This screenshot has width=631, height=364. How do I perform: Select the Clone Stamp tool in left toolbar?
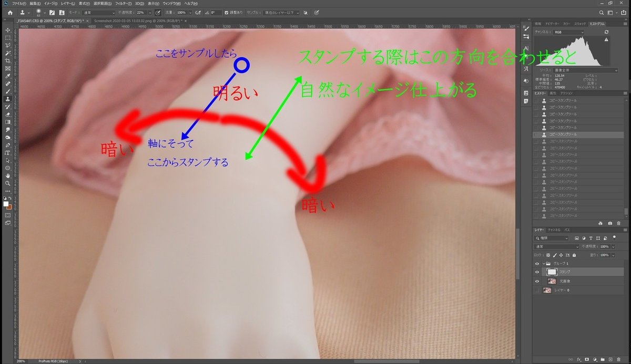click(8, 99)
